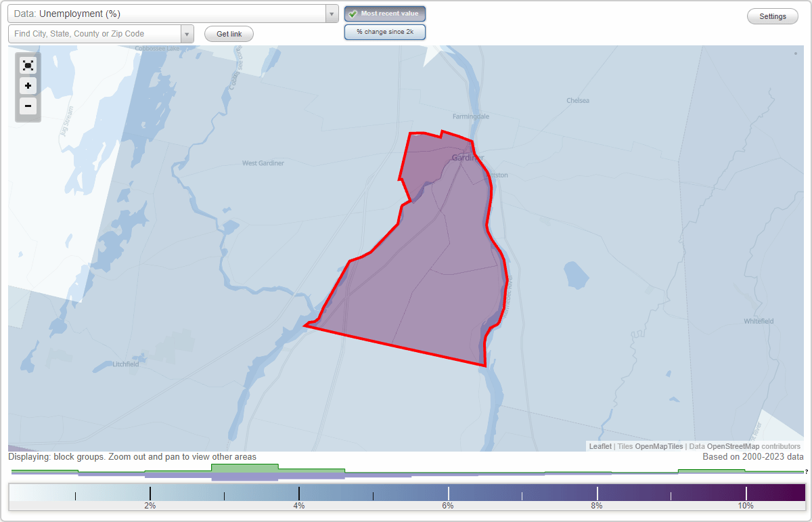This screenshot has width=812, height=522.
Task: Click the fit-map-to-extent icon
Action: point(28,65)
